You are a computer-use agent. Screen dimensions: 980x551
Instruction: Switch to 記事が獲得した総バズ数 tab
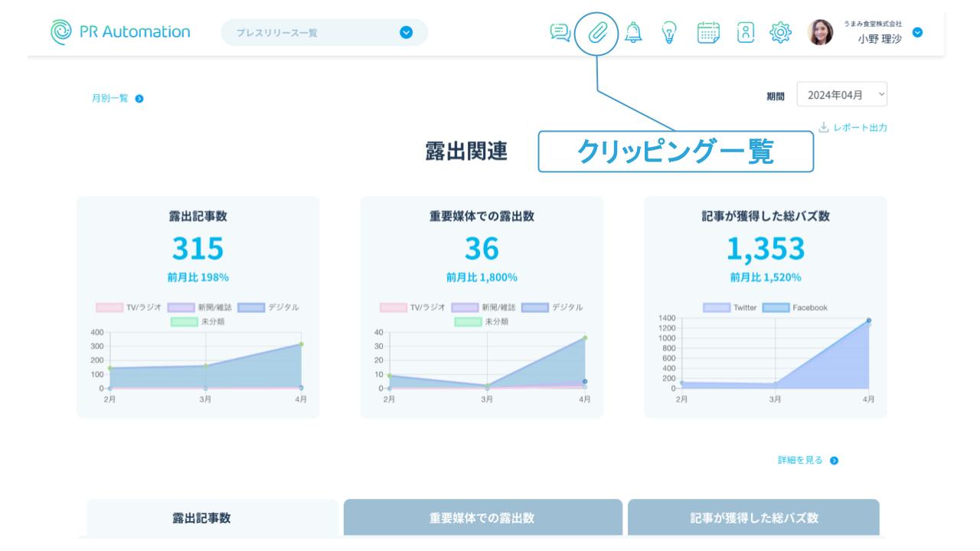click(x=753, y=518)
